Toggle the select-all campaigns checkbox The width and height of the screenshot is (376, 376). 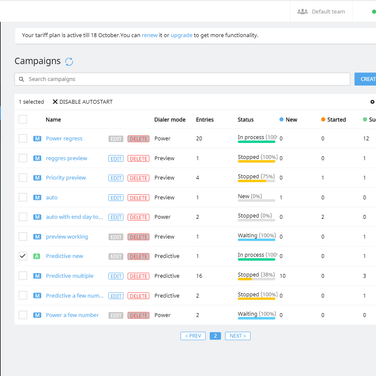click(23, 119)
